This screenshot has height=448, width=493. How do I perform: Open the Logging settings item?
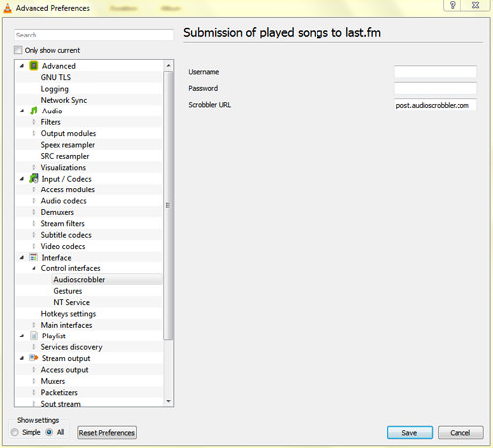tap(55, 89)
